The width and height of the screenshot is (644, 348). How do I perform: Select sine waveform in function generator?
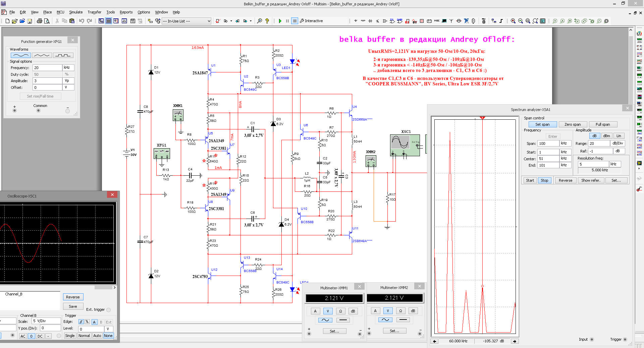[x=21, y=55]
